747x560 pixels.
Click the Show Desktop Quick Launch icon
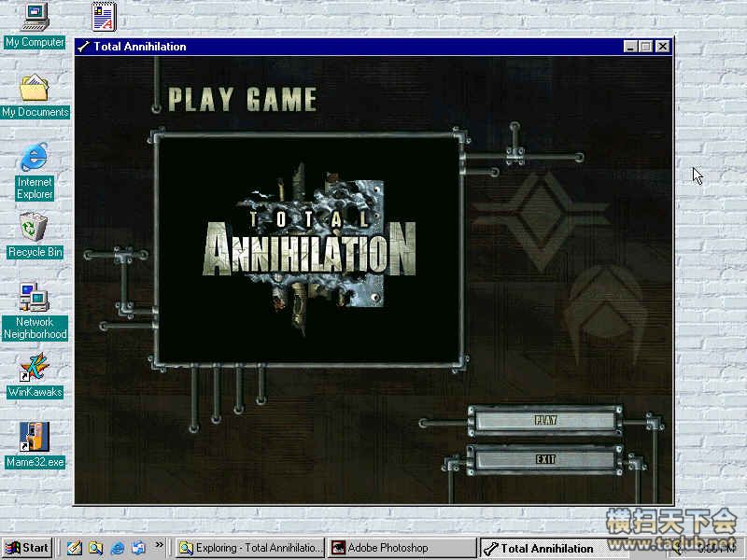[x=74, y=548]
